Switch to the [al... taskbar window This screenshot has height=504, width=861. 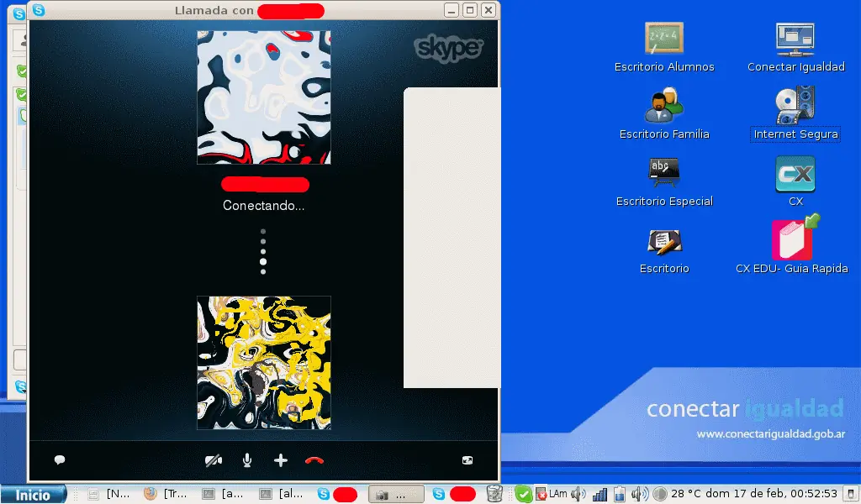coord(281,494)
